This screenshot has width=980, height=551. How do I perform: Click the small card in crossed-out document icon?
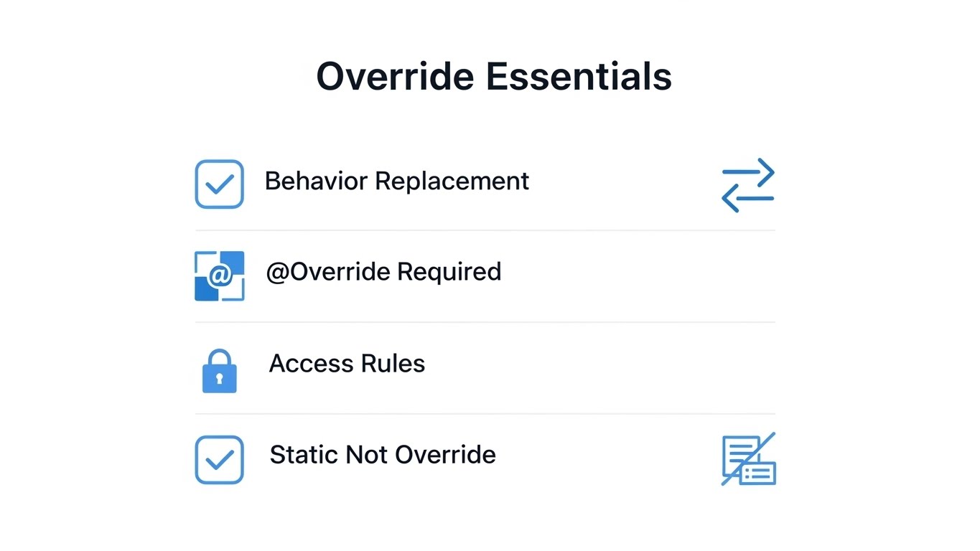coord(757,473)
